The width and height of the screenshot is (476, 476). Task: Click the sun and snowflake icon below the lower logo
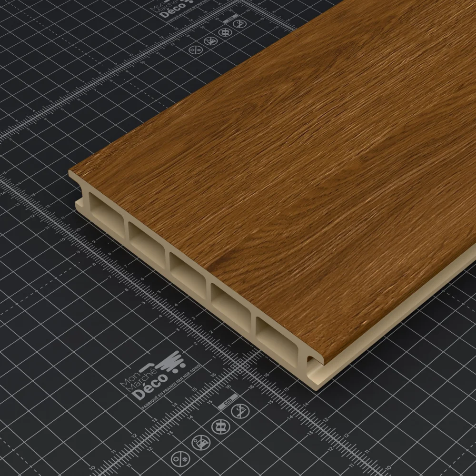click(x=179, y=459)
